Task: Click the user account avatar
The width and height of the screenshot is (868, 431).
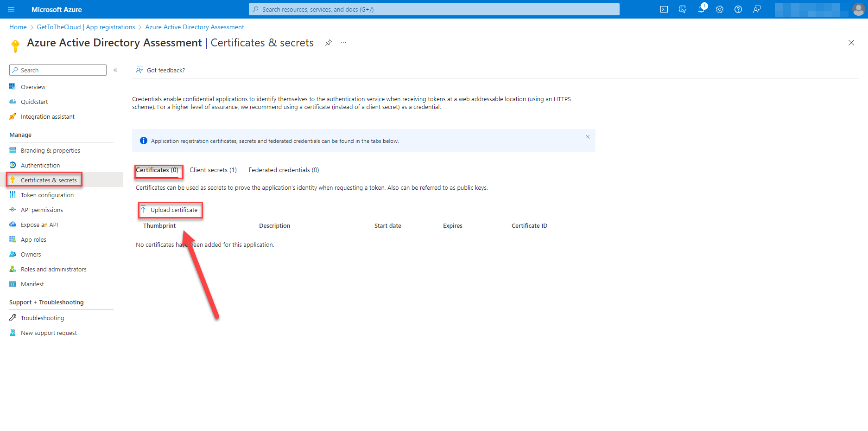Action: click(x=858, y=9)
